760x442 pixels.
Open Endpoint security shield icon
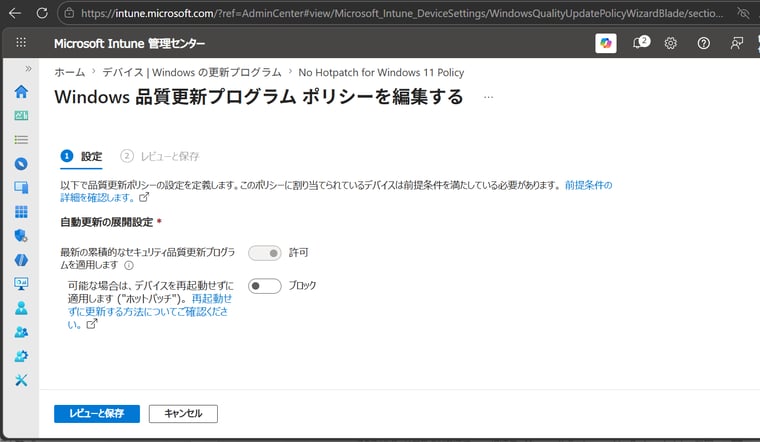(x=21, y=236)
